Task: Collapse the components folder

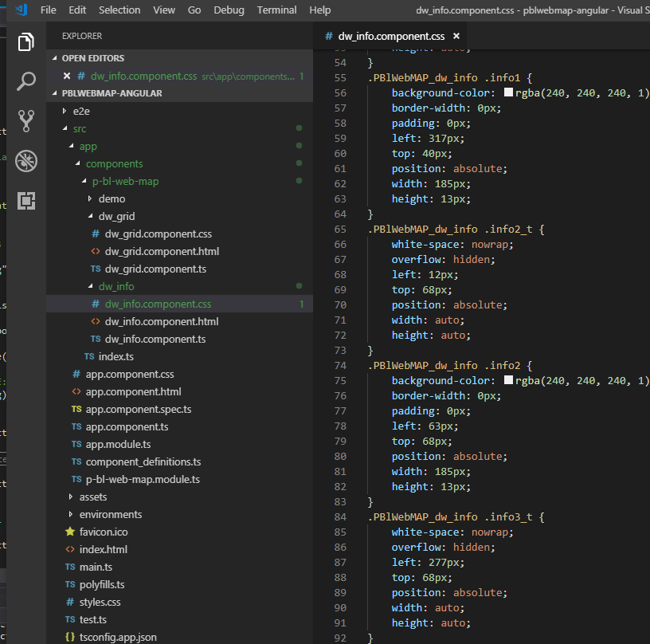Action: click(x=78, y=163)
